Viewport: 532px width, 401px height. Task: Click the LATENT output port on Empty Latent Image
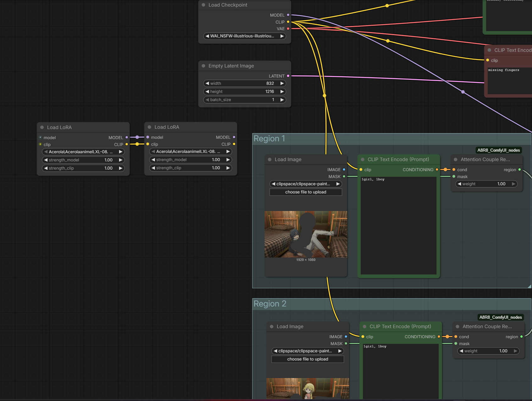[x=288, y=76]
